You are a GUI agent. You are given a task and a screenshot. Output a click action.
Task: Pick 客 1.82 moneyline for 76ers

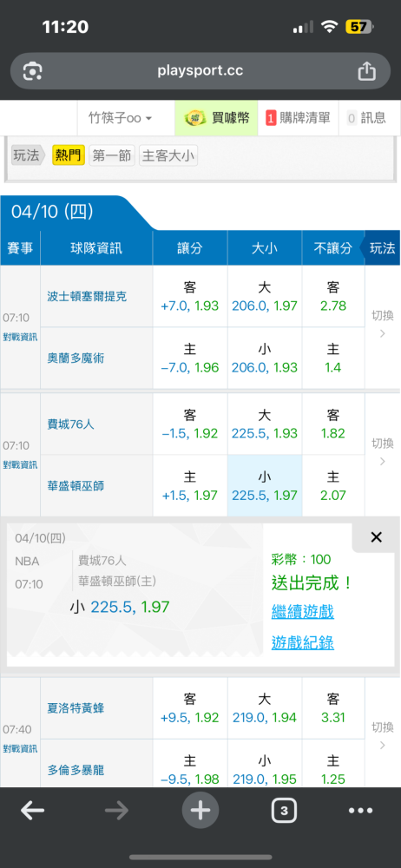pyautogui.click(x=333, y=424)
